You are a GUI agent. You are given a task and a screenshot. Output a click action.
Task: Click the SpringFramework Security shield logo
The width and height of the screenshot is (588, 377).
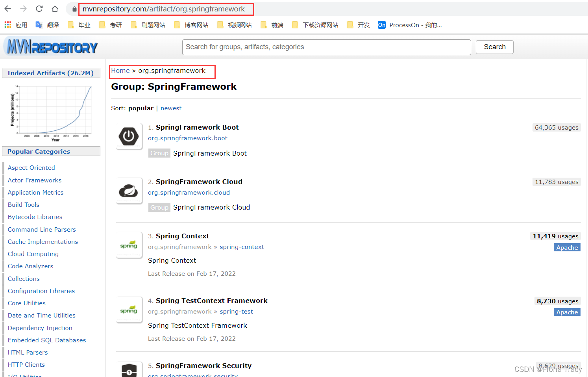tap(129, 369)
